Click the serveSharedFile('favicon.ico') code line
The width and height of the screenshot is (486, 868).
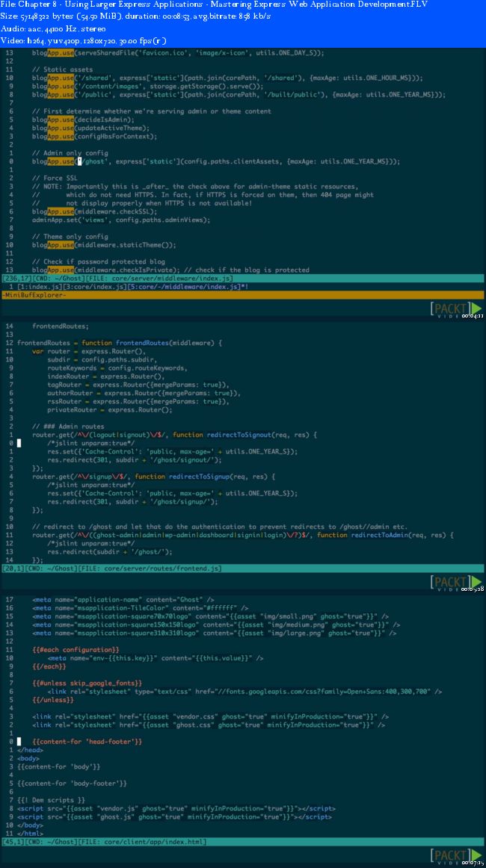click(x=178, y=53)
